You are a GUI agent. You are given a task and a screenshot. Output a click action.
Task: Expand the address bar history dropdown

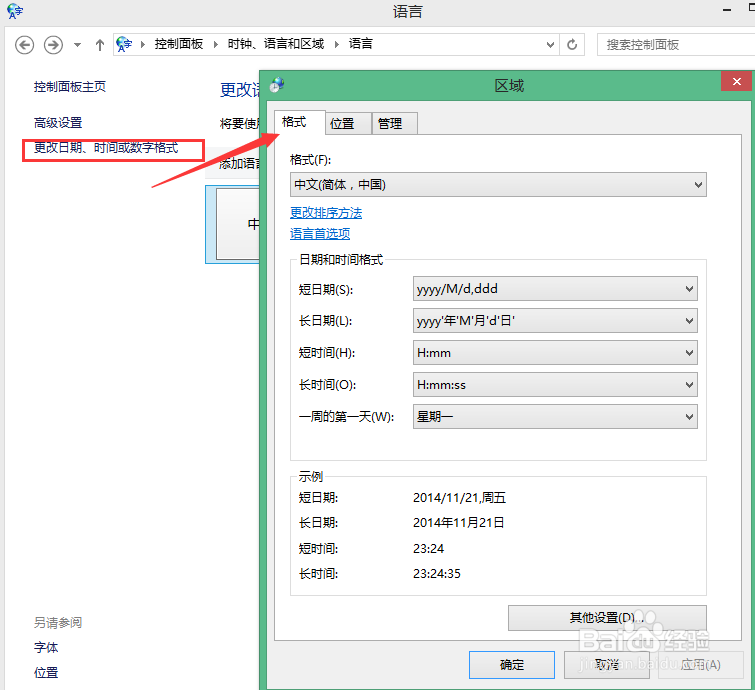(x=550, y=45)
